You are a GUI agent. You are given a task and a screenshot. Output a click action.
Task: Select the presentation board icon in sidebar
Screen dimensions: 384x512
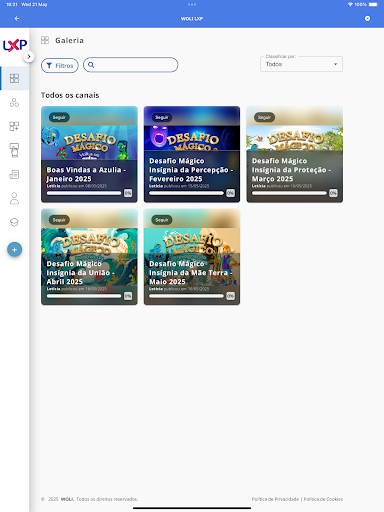click(x=14, y=150)
